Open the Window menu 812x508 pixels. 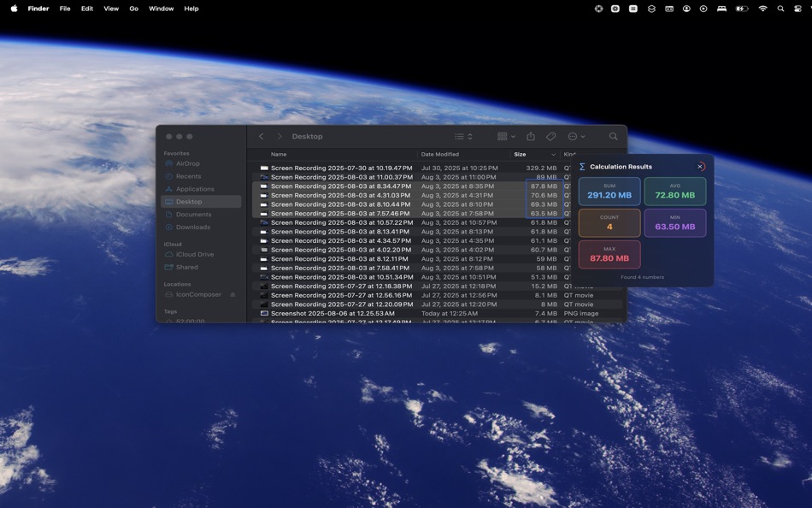coord(161,9)
